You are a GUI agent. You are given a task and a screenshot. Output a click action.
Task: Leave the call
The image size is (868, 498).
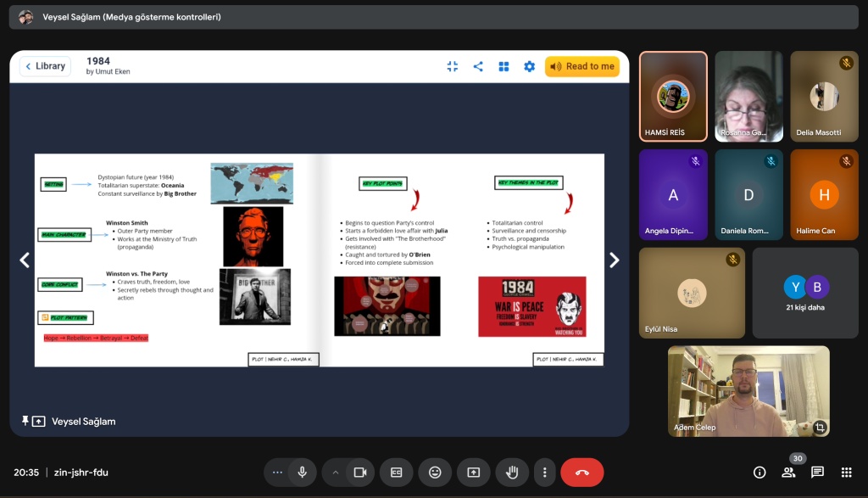coord(582,473)
